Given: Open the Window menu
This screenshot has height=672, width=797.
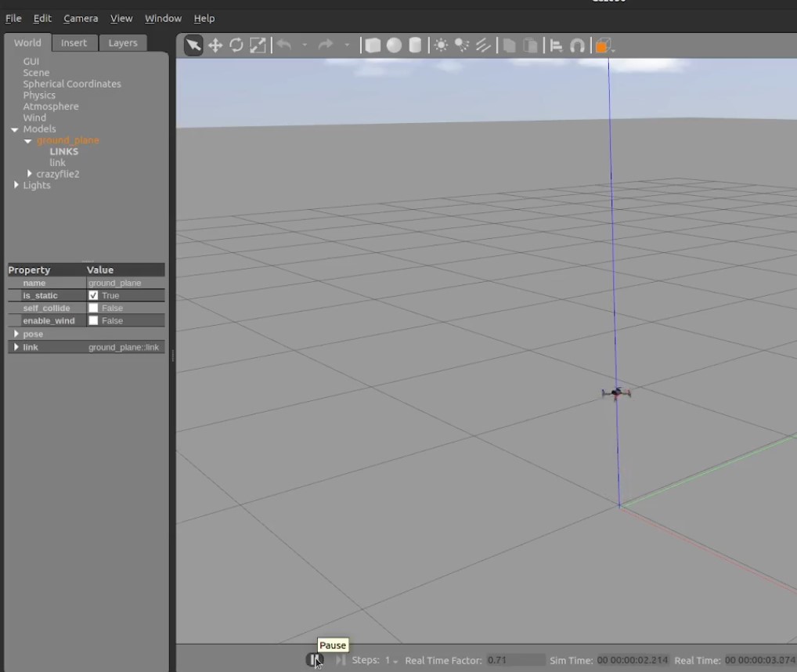Looking at the screenshot, I should pos(163,18).
